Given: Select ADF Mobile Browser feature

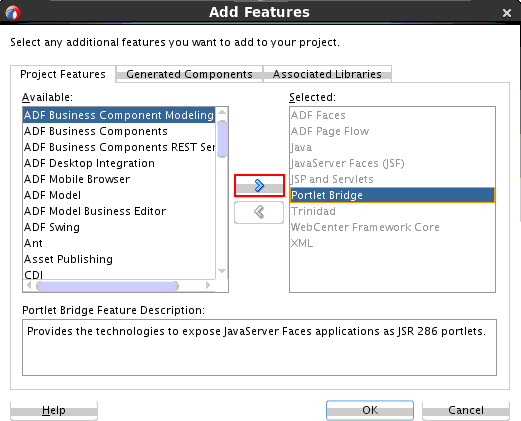Looking at the screenshot, I should [119, 179].
